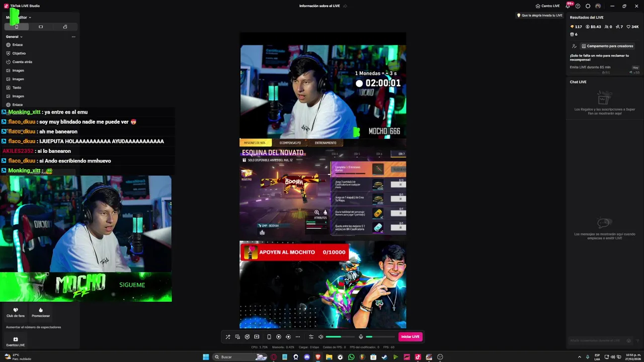644x362 pixels.
Task: Click the gifts count 6
Action: 574,34
